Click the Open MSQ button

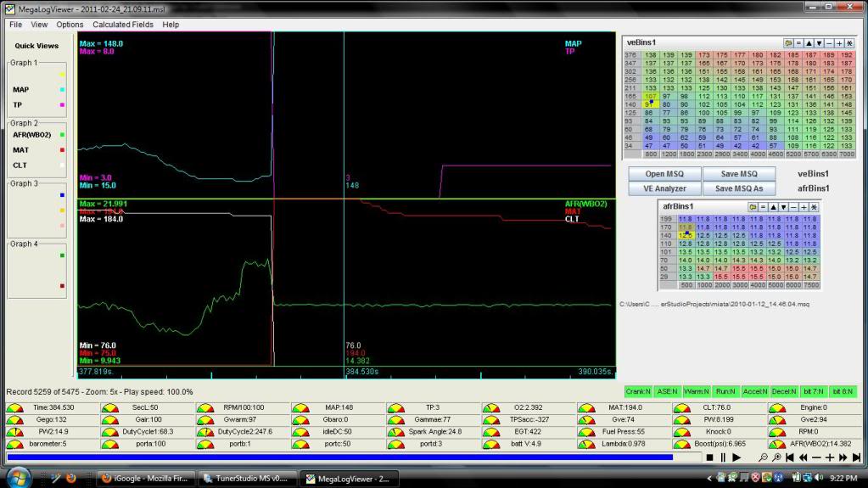[666, 174]
